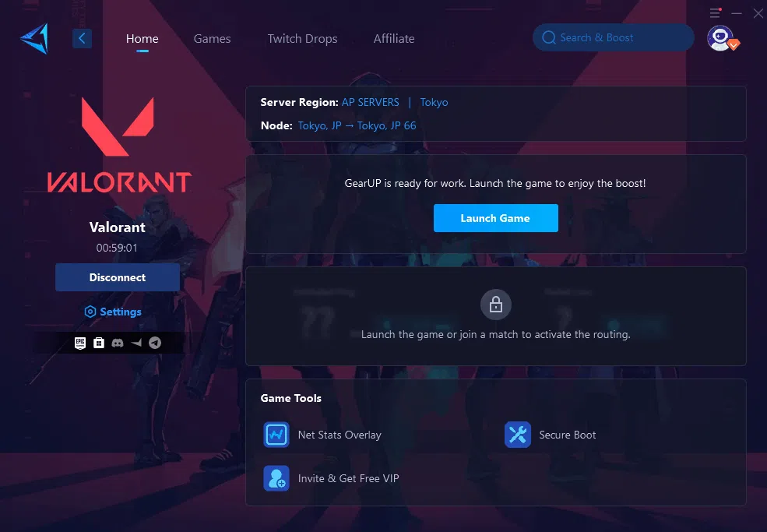Go back using the arrow button
Screen dimensions: 767x532
pos(83,38)
